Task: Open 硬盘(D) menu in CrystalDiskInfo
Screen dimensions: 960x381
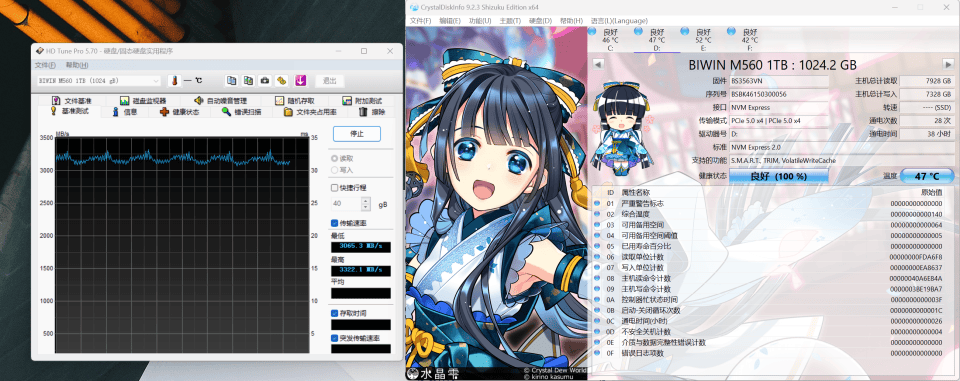Action: pos(540,21)
